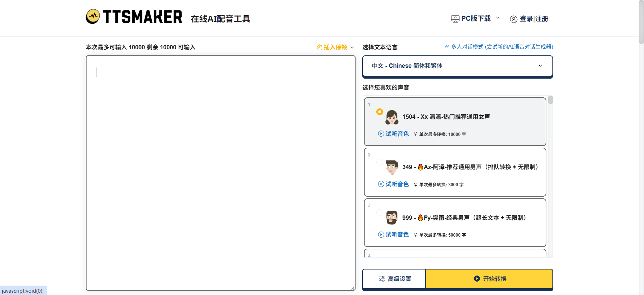This screenshot has height=295, width=644.
Task: Click the bearded Fy-樊雨 voice avatar
Action: 392,218
